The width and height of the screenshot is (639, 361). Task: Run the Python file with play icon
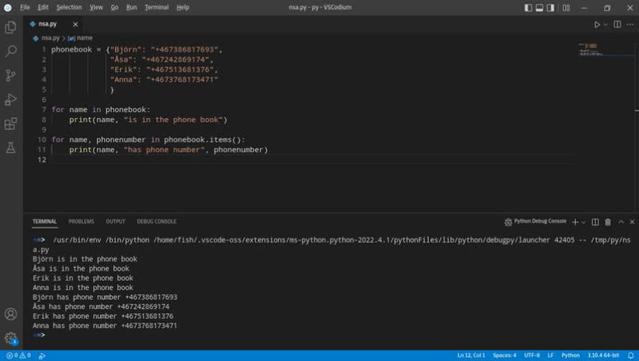click(x=597, y=24)
